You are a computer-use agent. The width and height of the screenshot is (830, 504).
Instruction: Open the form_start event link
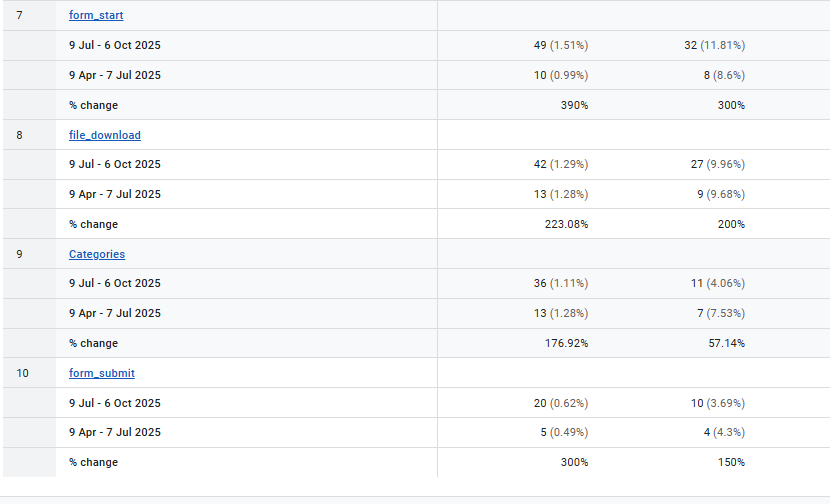[x=96, y=16]
